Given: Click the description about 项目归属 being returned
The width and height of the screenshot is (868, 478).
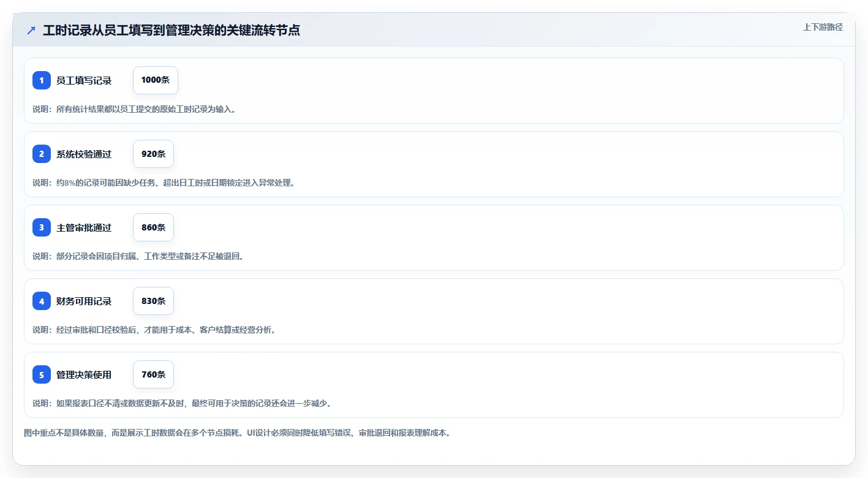Looking at the screenshot, I should tap(138, 256).
